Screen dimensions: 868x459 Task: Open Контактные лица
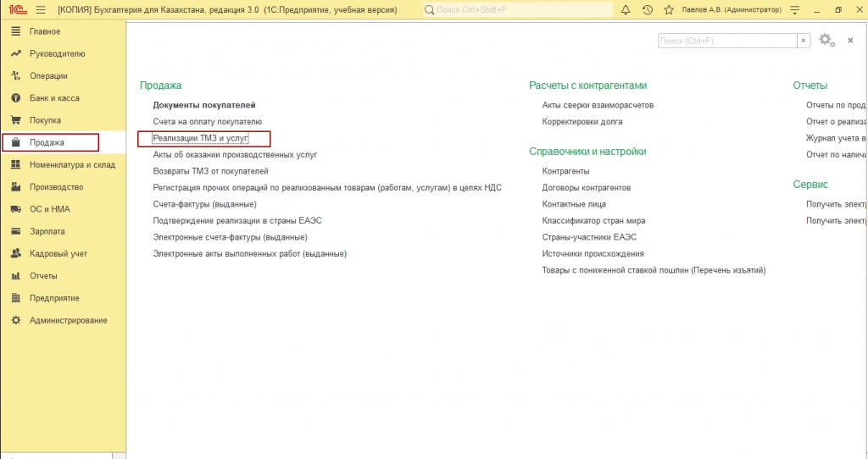(x=574, y=204)
